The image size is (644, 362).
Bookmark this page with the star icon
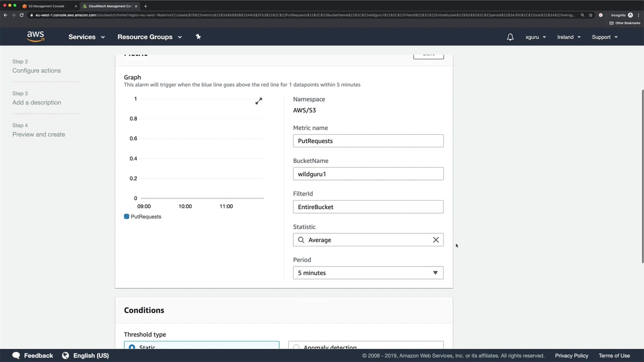pos(591,15)
